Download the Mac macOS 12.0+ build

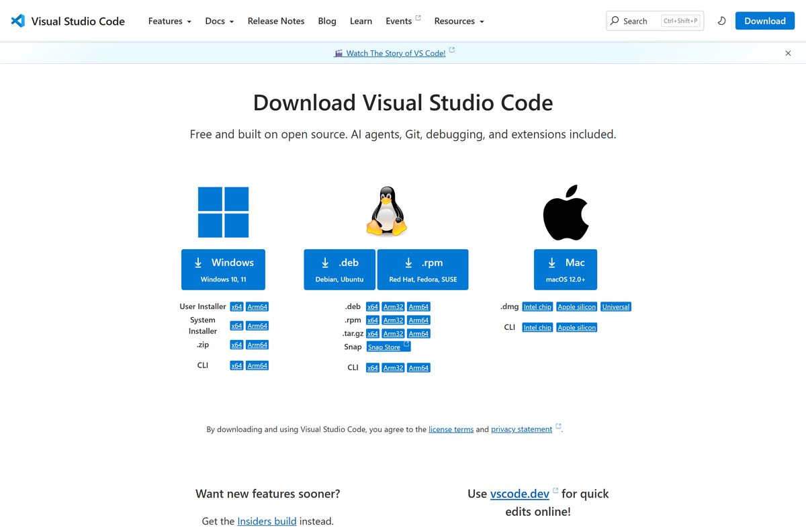tap(566, 269)
